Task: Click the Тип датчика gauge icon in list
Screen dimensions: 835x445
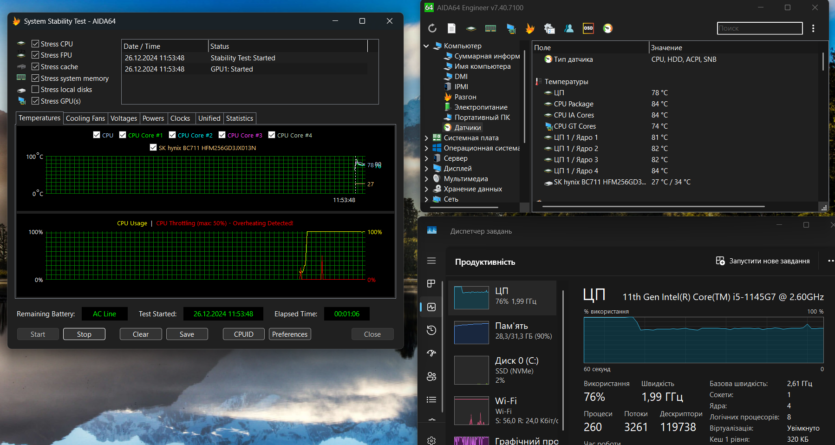Action: [548, 59]
